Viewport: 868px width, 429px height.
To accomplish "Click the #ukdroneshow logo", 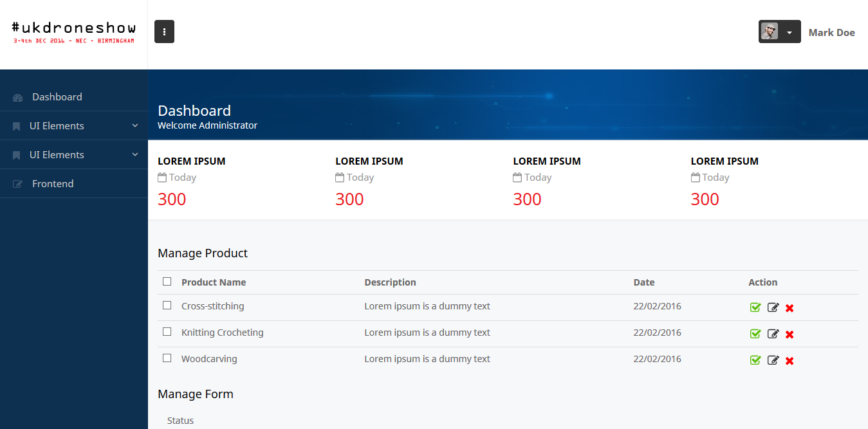I will 73,32.
